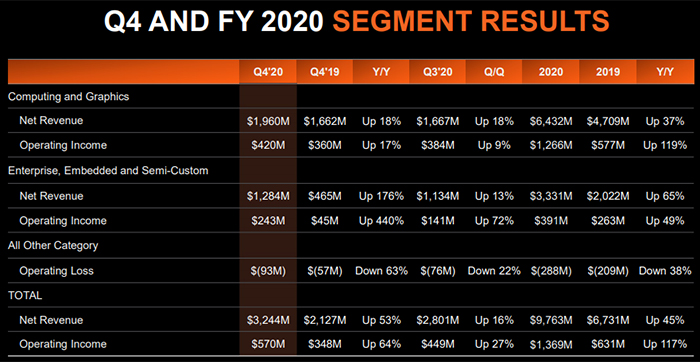700x362 pixels.
Task: Select the $1,284M Enterprise net revenue cell
Action: 268,196
